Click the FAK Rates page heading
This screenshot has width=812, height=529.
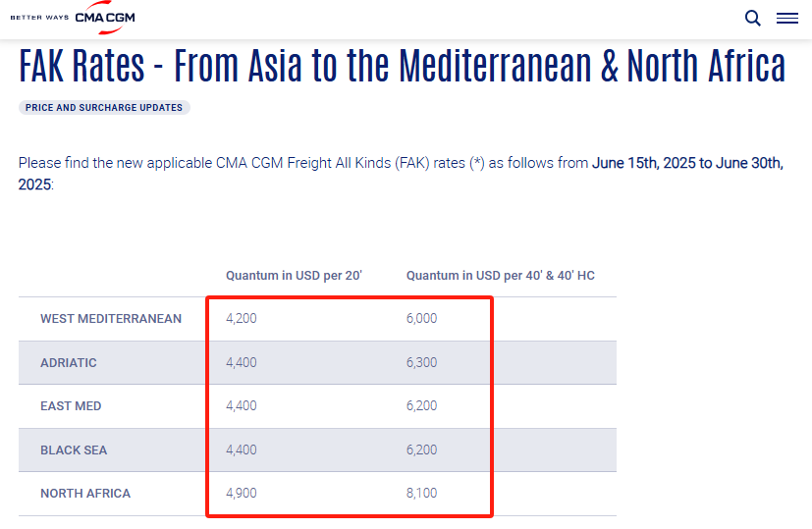coord(403,66)
